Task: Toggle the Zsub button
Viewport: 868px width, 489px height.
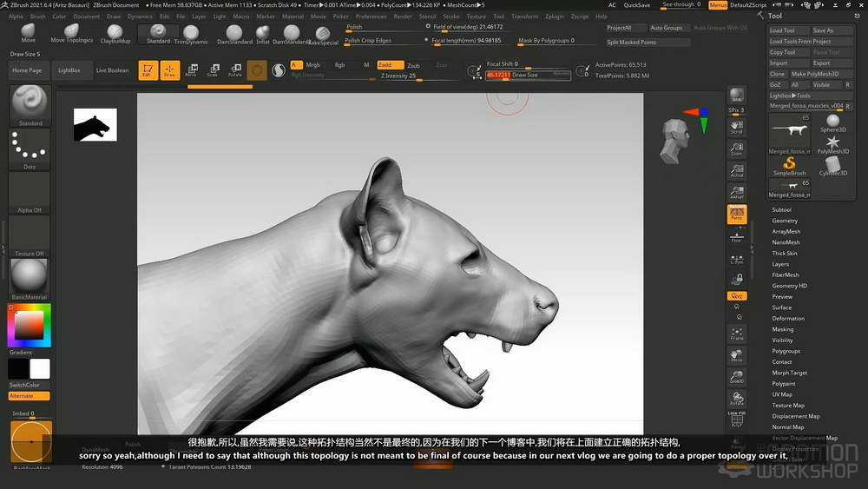Action: [413, 65]
